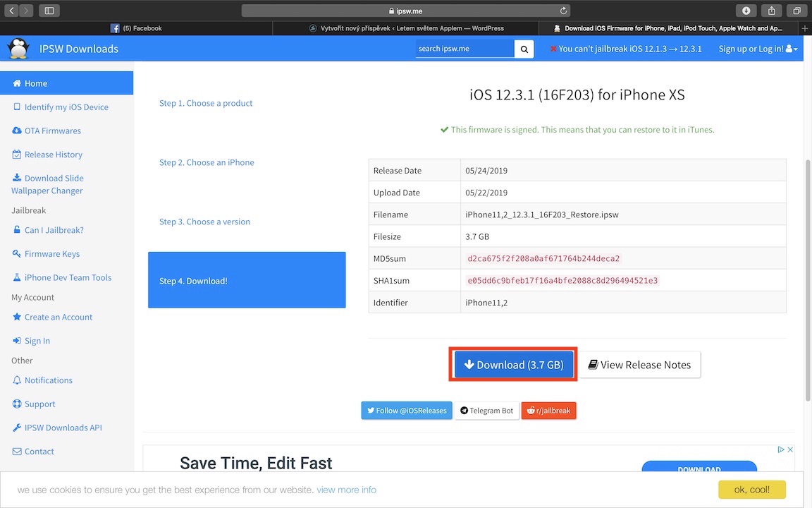Click the filename iPhone11,2_12.3.1_16F203_Restore.ipsw
Viewport: 812px width, 508px height.
pyautogui.click(x=541, y=214)
